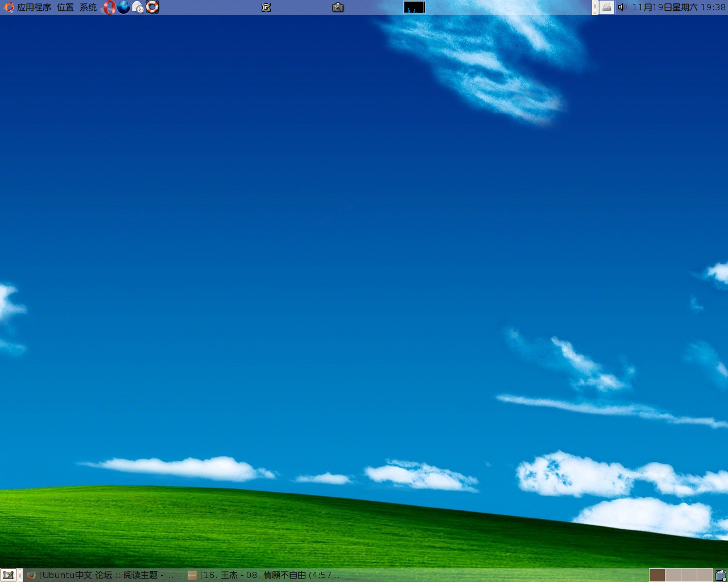The width and height of the screenshot is (728, 582).
Task: Launch the Opera browser from the panel
Action: [109, 7]
